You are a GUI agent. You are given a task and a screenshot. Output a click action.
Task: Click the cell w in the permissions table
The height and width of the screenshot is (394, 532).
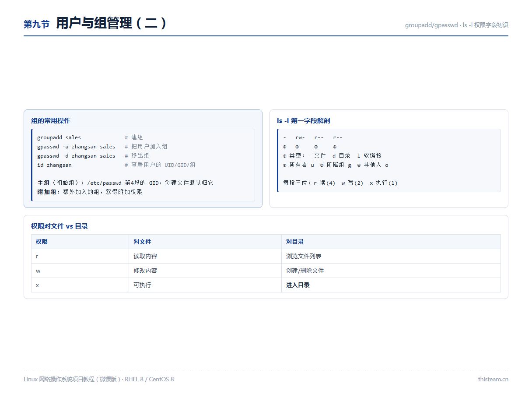pos(80,271)
